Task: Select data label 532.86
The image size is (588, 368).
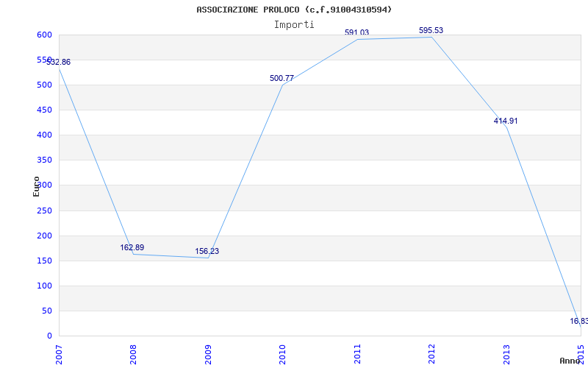Action: (x=58, y=63)
